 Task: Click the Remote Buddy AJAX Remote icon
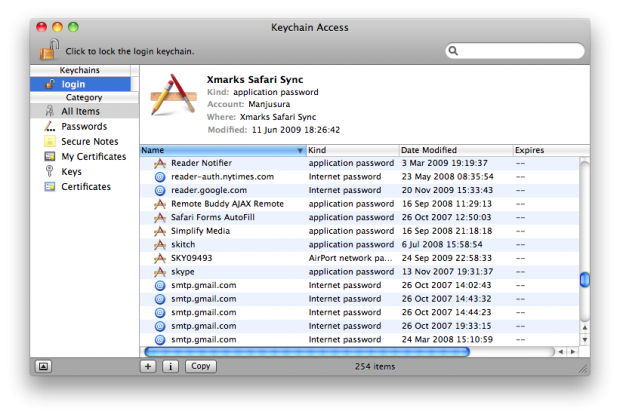160,204
